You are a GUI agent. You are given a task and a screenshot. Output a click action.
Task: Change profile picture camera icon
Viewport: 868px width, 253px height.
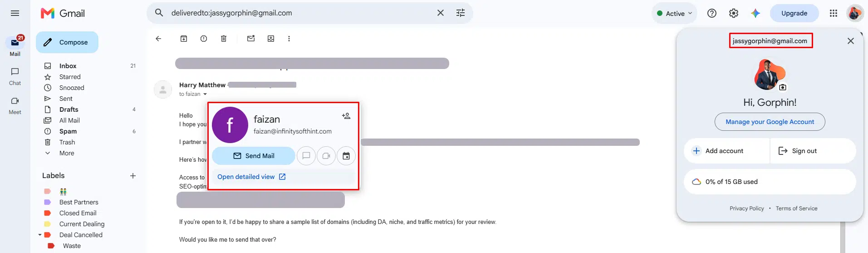[783, 87]
